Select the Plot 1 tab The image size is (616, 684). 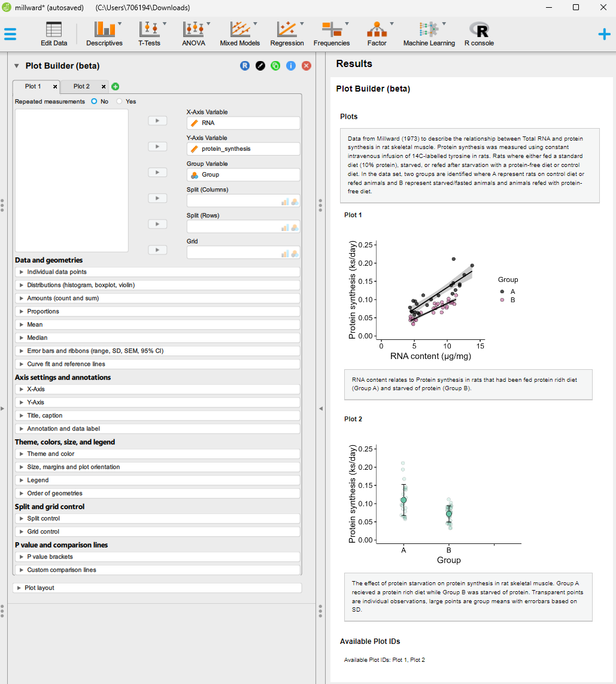pos(33,87)
